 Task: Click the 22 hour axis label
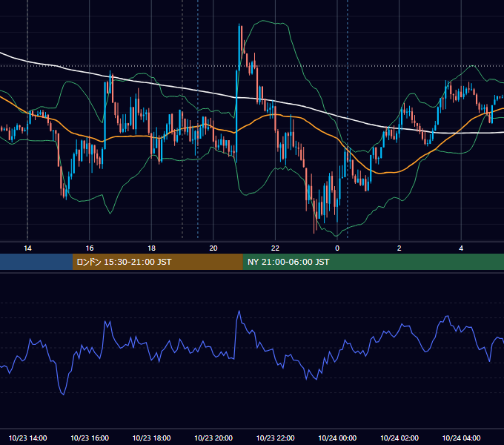275,248
